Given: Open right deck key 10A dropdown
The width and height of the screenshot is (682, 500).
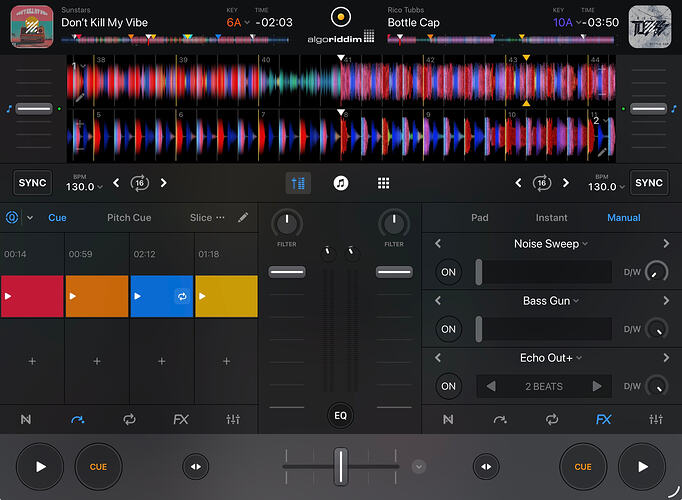Looking at the screenshot, I should click(x=567, y=22).
